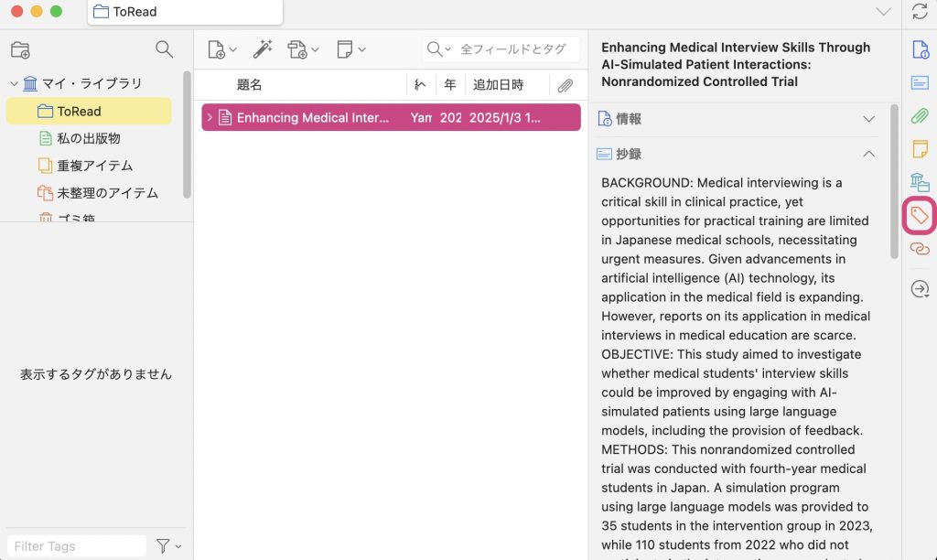Click the Sync with Zotero icon
The height and width of the screenshot is (560, 937).
pyautogui.click(x=920, y=12)
